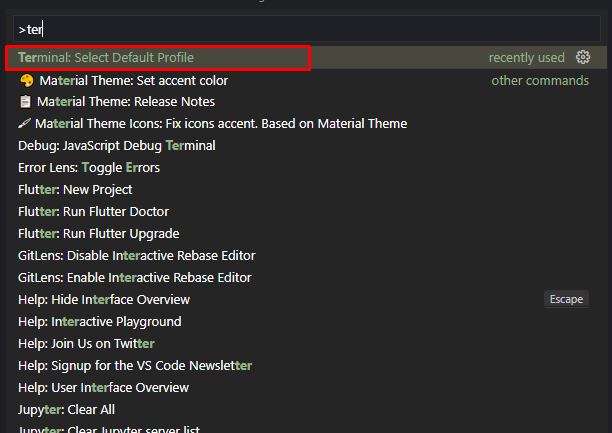Screen dimensions: 612x433
Task: Select GitLens: Enable Interactive Rebase Editor
Action: [x=306, y=278]
